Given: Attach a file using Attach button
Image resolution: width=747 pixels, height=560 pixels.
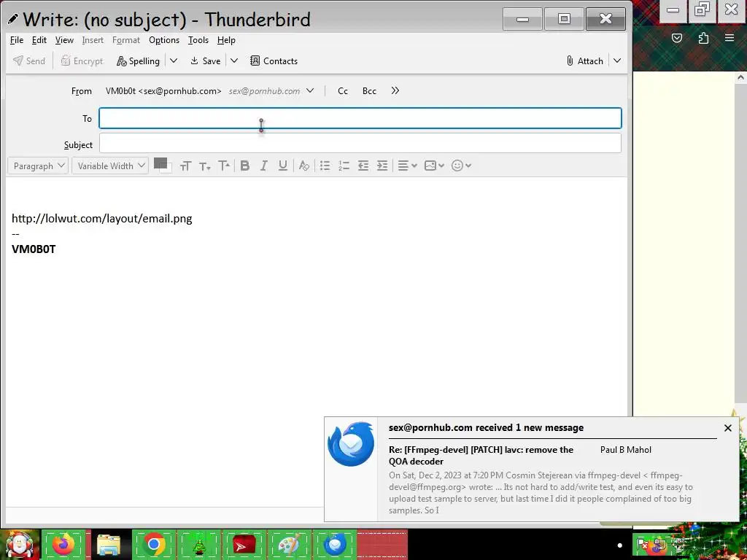Looking at the screenshot, I should click(x=584, y=61).
